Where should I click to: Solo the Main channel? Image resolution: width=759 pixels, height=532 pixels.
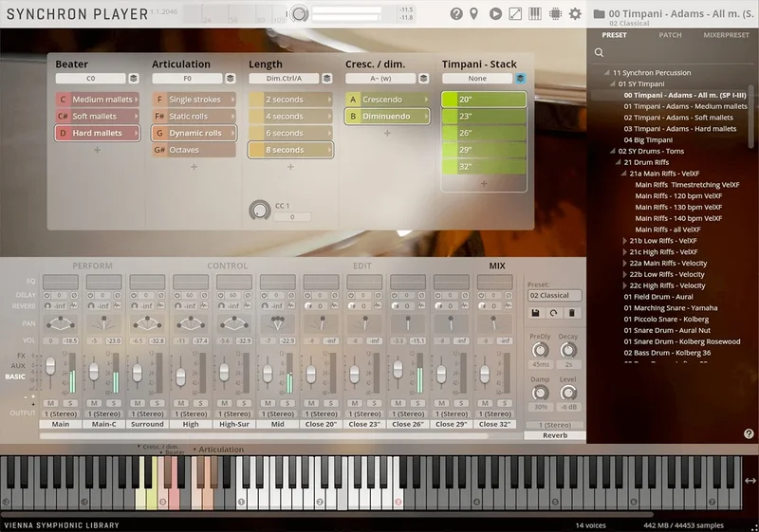coord(70,403)
